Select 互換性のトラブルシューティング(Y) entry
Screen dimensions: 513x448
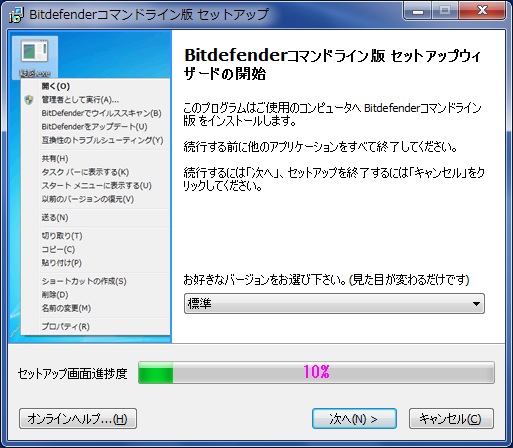[102, 140]
